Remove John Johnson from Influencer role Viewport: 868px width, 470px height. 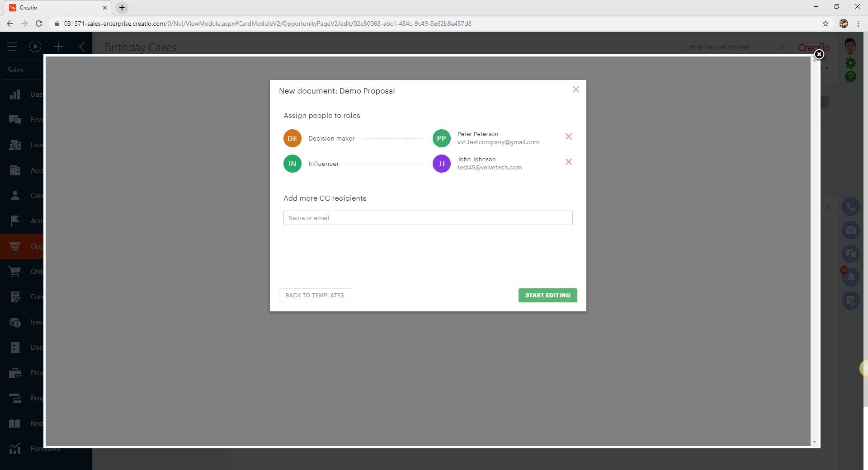(569, 162)
